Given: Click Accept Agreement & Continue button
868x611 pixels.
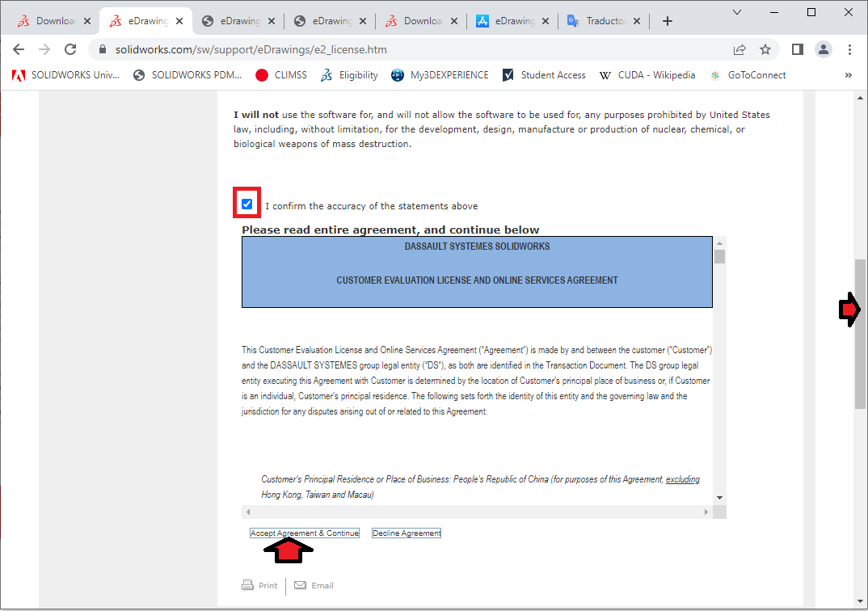Looking at the screenshot, I should pyautogui.click(x=305, y=533).
